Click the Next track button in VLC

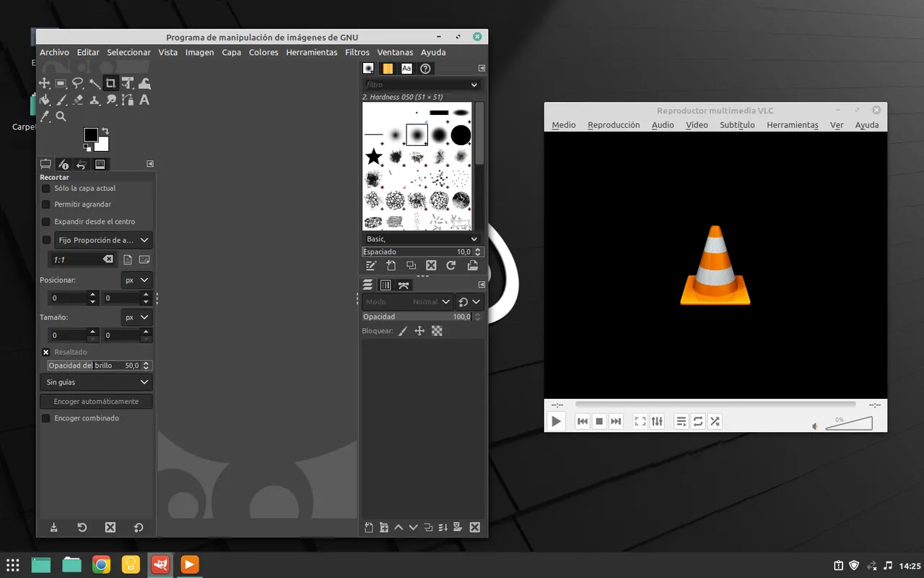pyautogui.click(x=616, y=421)
